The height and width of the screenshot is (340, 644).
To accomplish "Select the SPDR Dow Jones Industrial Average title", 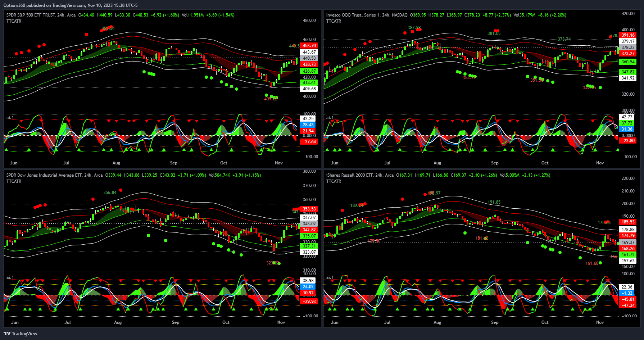I will 44,175.
